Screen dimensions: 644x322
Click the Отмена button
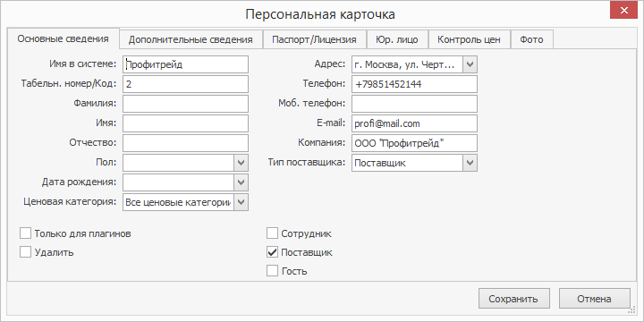pyautogui.click(x=594, y=299)
